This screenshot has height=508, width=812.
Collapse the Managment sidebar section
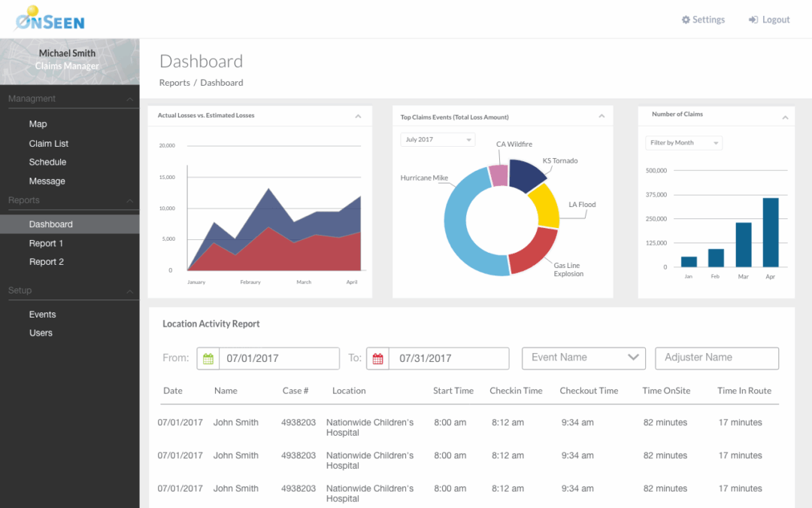pos(130,99)
